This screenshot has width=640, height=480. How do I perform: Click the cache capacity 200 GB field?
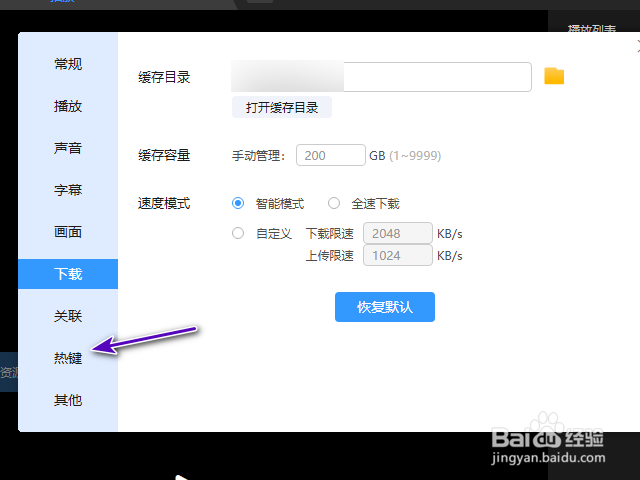(x=331, y=155)
